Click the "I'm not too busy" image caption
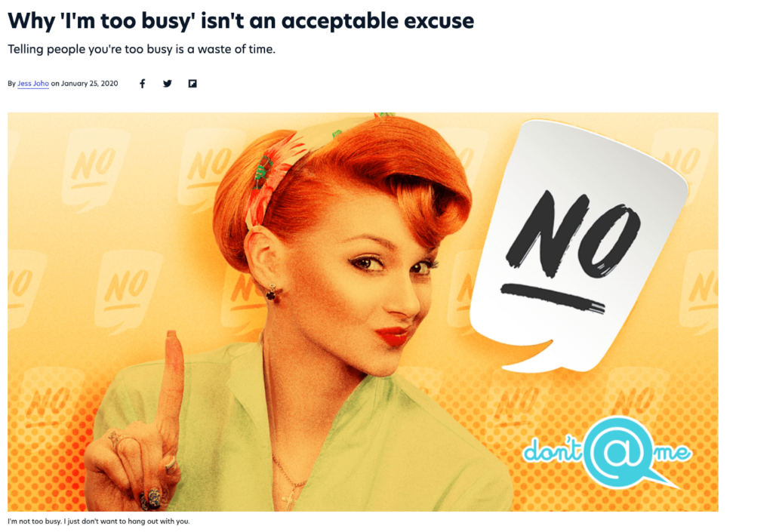 click(99, 521)
